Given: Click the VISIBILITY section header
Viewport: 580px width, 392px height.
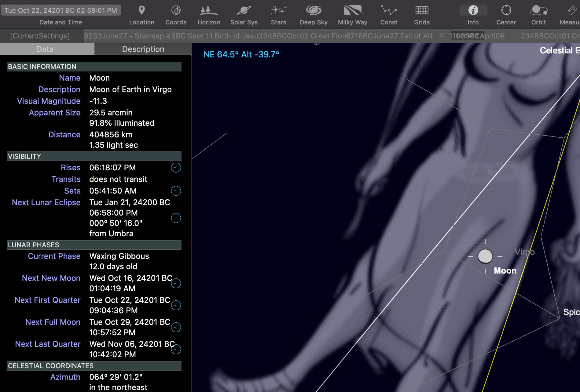Looking at the screenshot, I should pyautogui.click(x=94, y=156).
